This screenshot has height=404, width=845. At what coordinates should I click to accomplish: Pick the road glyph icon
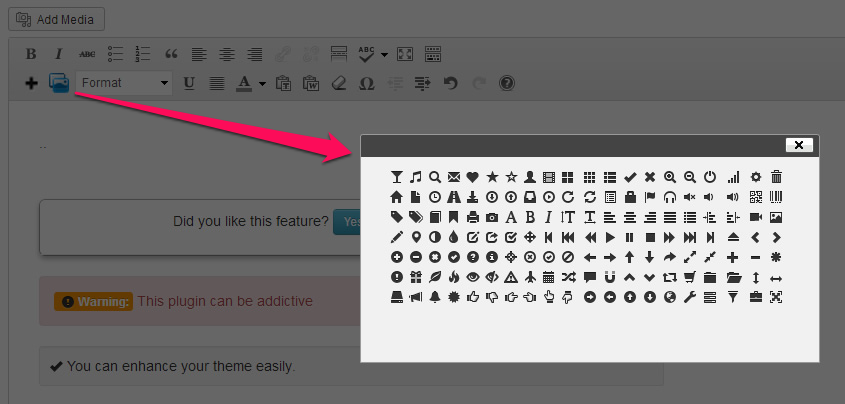[x=454, y=197]
